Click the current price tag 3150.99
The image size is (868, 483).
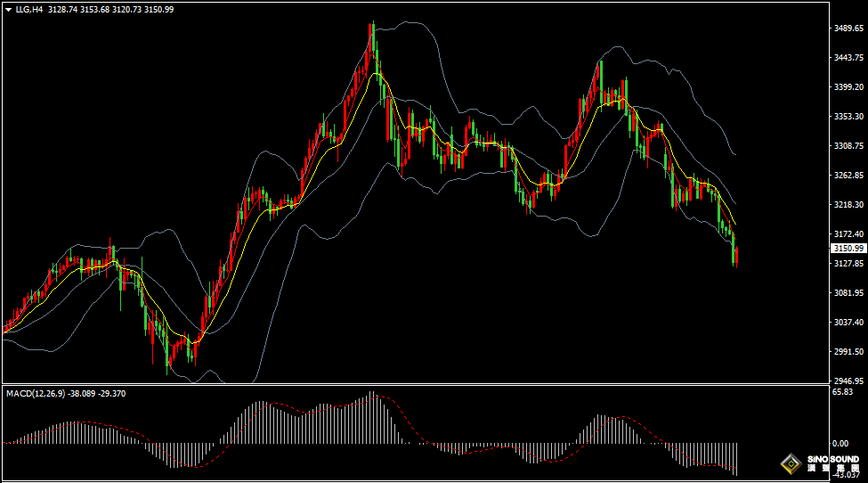point(848,249)
